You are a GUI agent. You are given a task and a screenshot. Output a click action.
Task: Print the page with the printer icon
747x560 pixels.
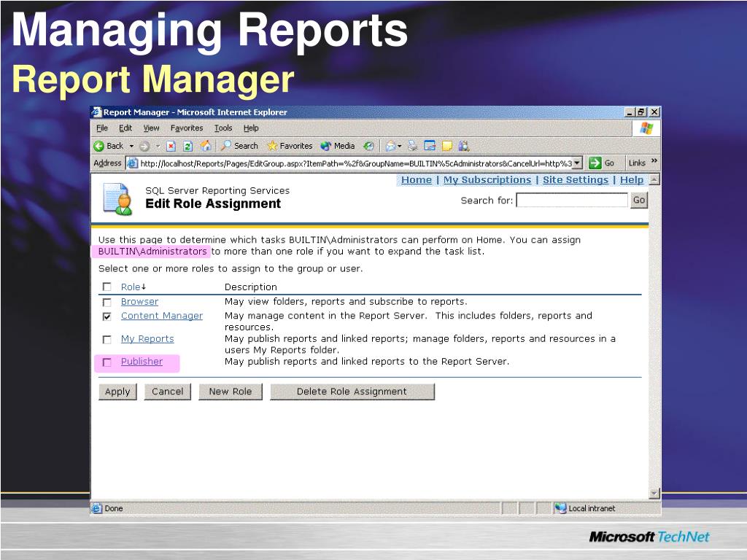tap(413, 146)
